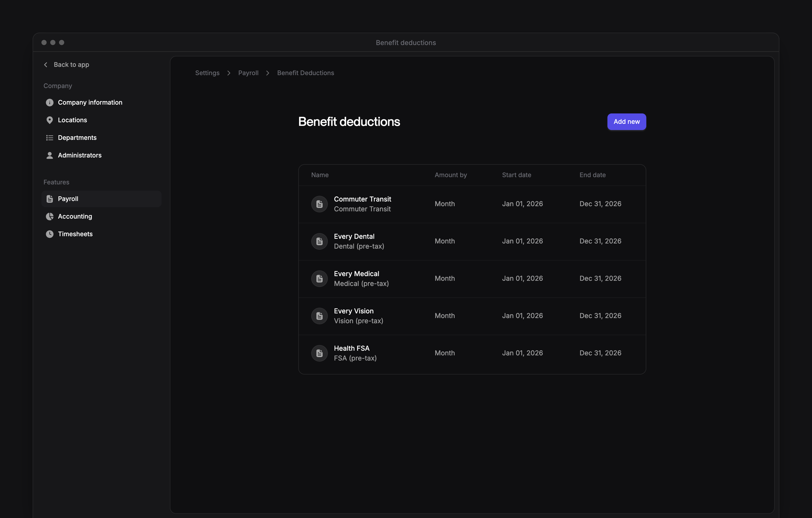Click Benefit Deductions in the breadcrumb
Viewport: 812px width, 518px height.
click(x=306, y=73)
